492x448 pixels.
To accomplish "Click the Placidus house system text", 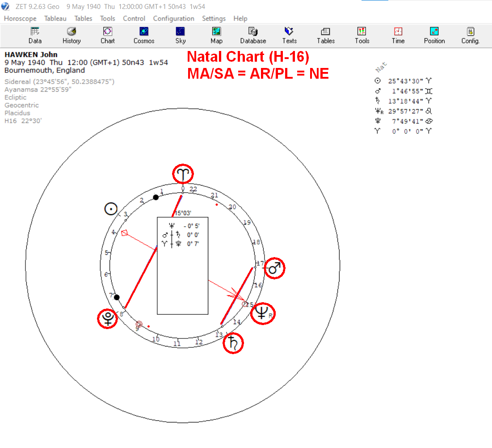I will [17, 113].
